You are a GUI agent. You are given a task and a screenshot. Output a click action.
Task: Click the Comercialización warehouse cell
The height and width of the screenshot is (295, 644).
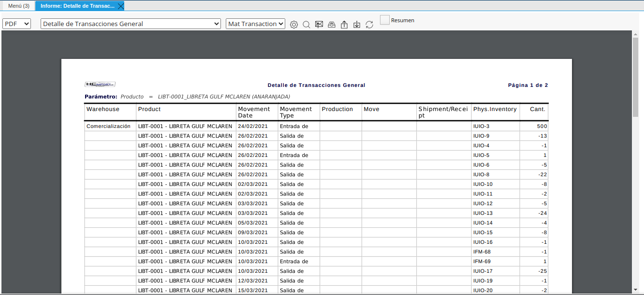pos(108,126)
